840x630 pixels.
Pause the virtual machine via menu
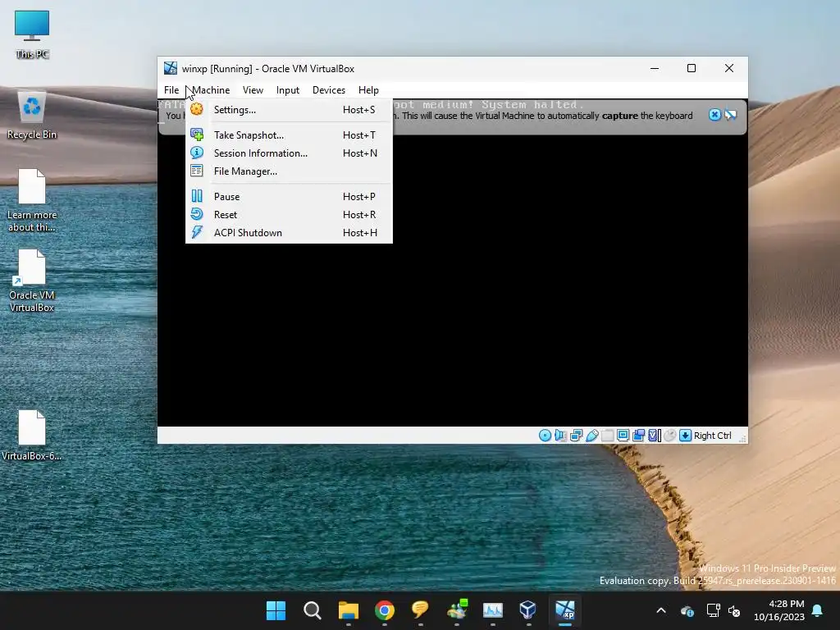[289, 197]
